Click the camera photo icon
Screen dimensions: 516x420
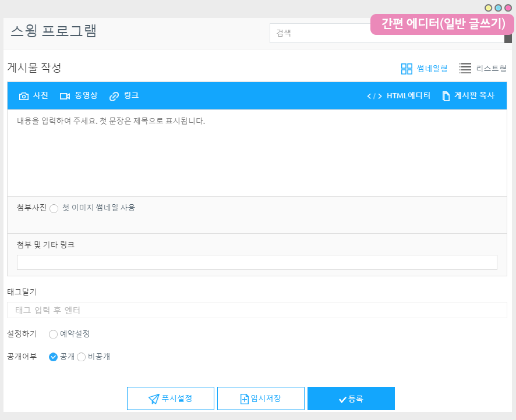coord(24,96)
